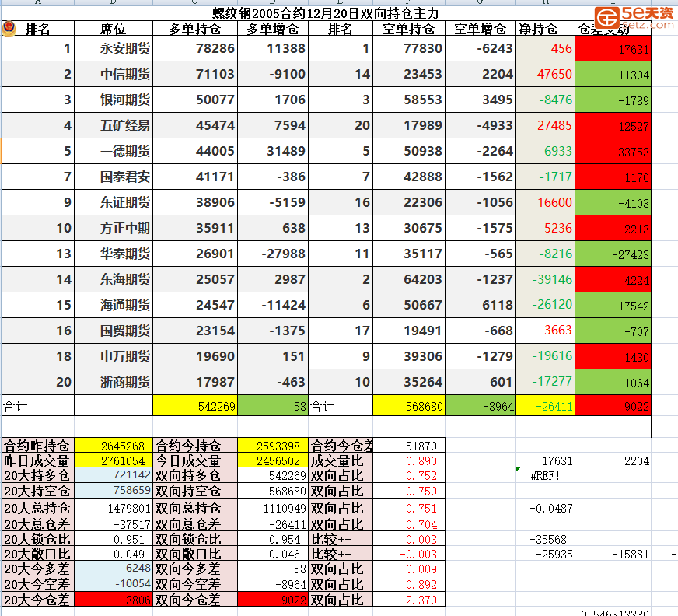The width and height of the screenshot is (678, 616).
Task: Click the #REF! error cell
Action: pyautogui.click(x=545, y=475)
